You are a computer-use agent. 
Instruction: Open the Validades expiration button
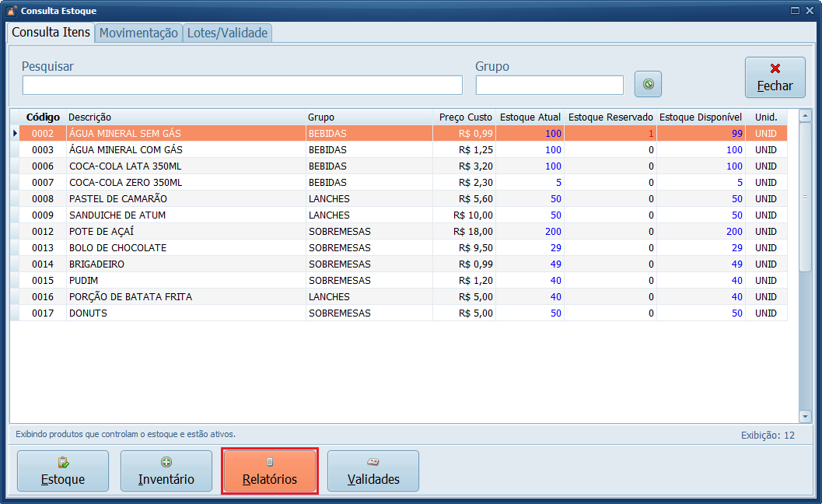[x=373, y=471]
